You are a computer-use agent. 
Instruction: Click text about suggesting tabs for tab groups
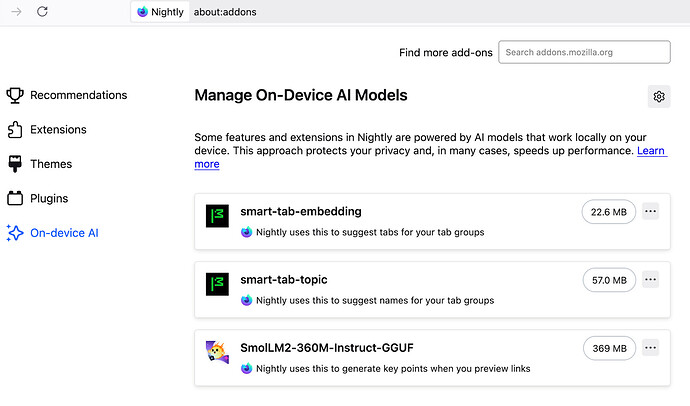tap(370, 232)
